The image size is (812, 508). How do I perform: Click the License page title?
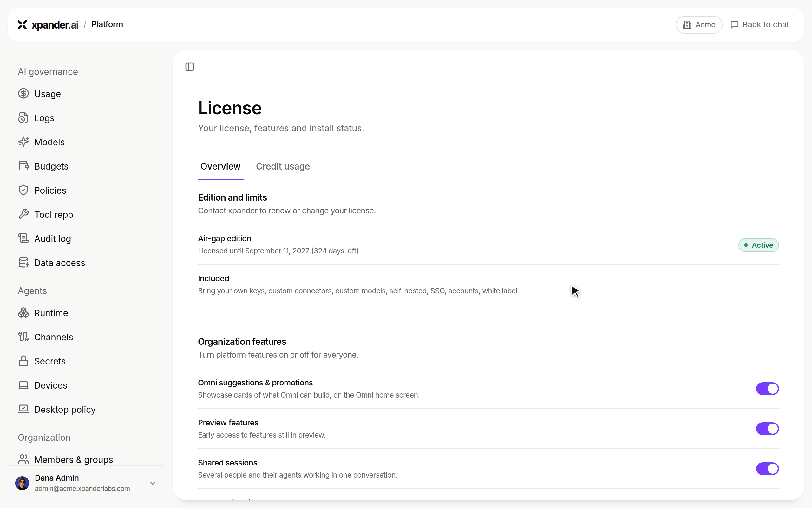coord(230,108)
